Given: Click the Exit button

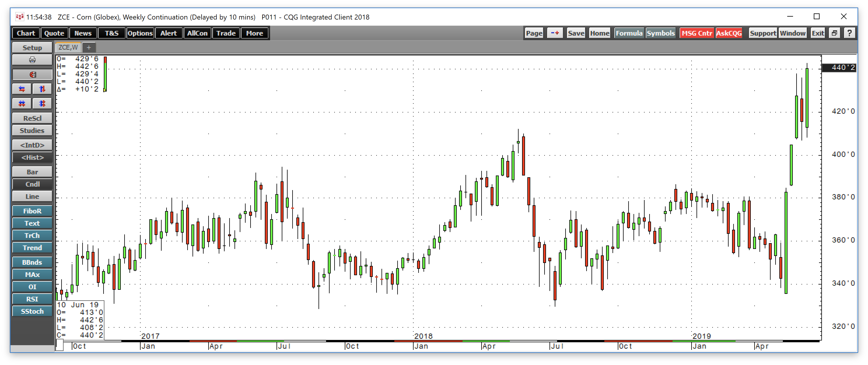Looking at the screenshot, I should tap(818, 33).
